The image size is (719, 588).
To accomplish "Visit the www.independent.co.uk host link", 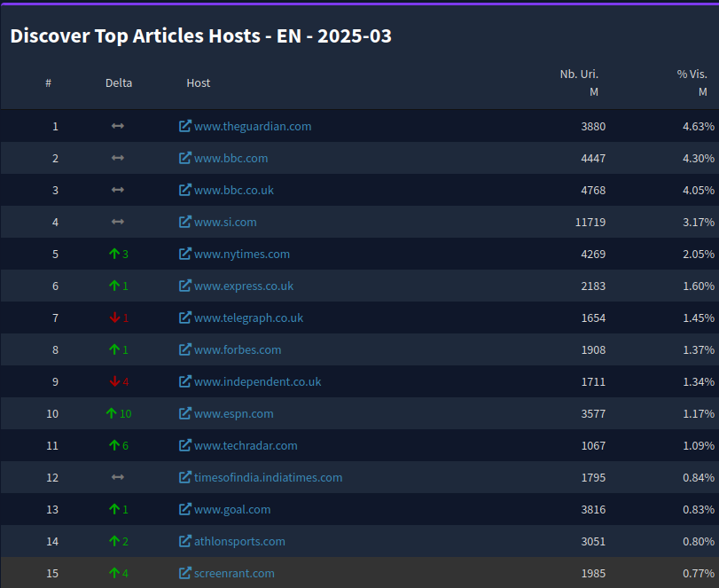I will 258,381.
